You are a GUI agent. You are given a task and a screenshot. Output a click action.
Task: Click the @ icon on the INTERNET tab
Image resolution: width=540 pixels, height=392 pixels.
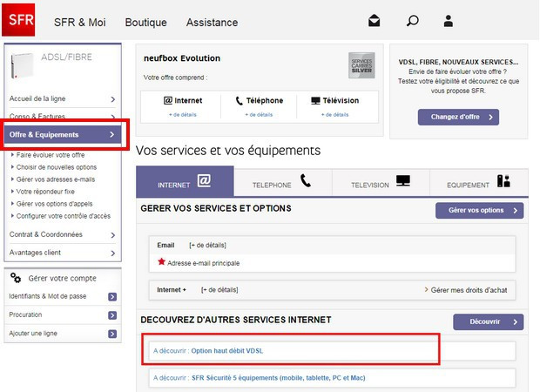pos(204,180)
